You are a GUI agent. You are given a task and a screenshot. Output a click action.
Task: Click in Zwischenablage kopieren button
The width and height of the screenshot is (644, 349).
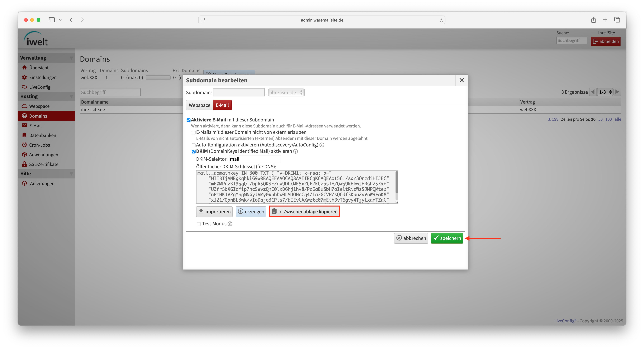pos(304,211)
